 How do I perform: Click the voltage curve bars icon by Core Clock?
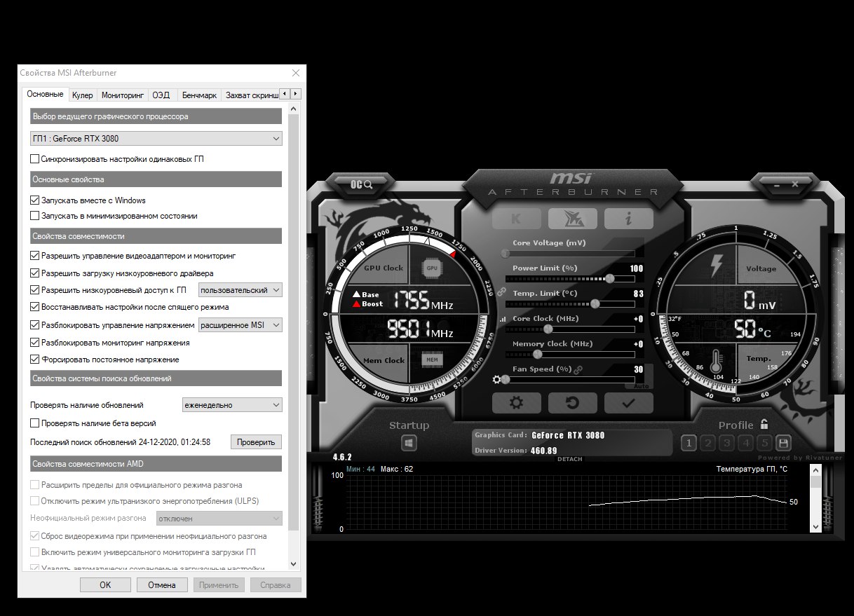(x=502, y=319)
